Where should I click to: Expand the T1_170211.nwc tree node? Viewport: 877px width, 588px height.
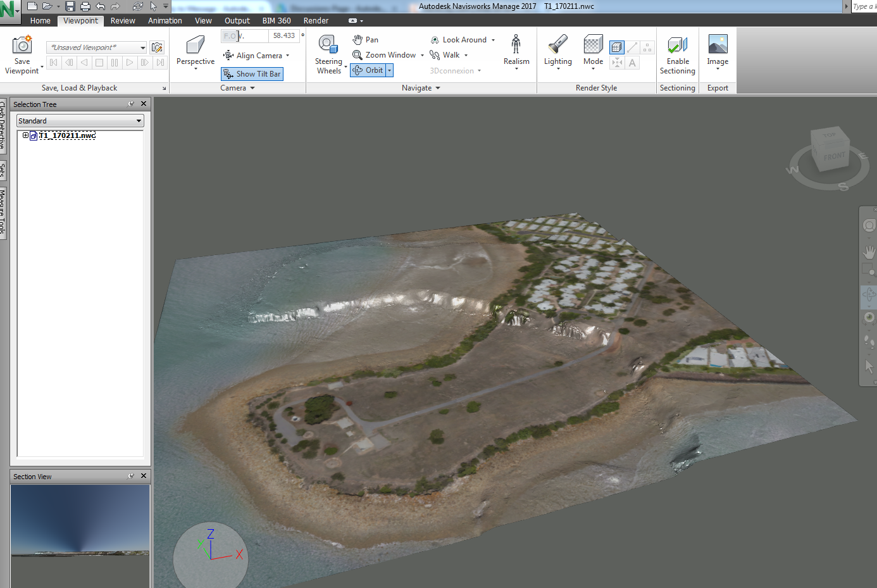[x=25, y=135]
